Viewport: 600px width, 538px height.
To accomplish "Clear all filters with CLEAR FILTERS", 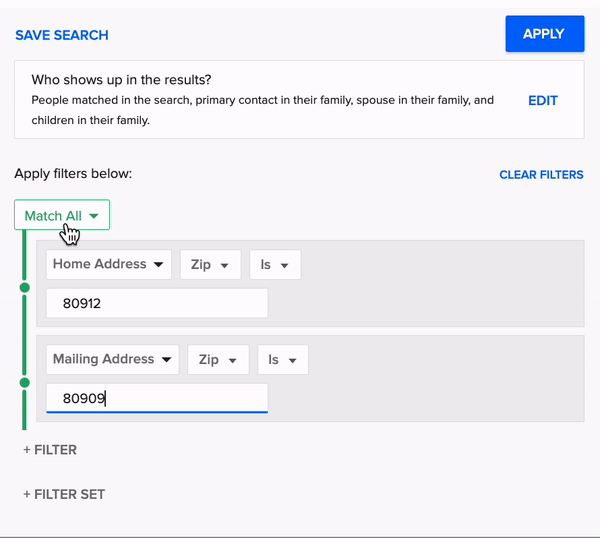I will pyautogui.click(x=541, y=175).
